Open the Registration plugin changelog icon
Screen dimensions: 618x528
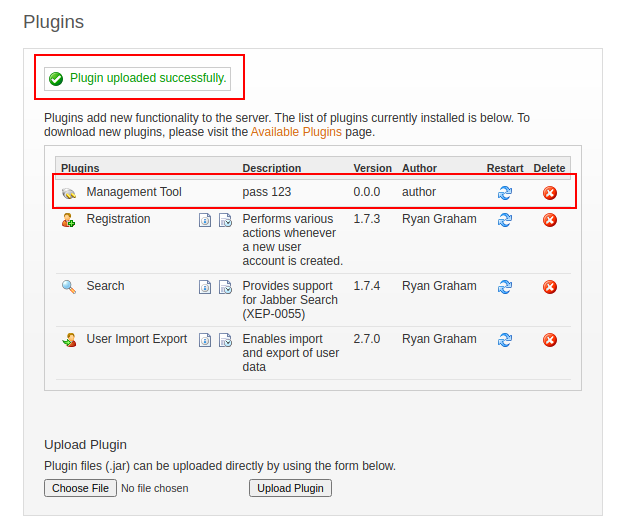point(225,220)
